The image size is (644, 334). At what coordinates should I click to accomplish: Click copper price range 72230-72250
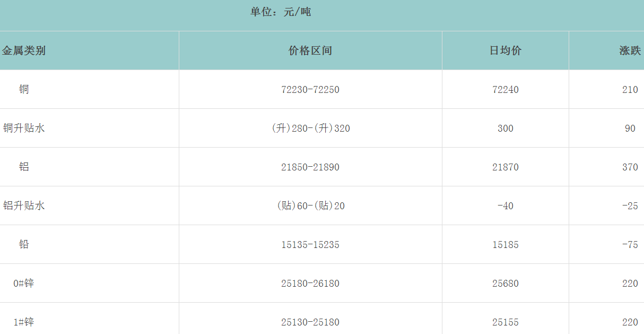(310, 90)
